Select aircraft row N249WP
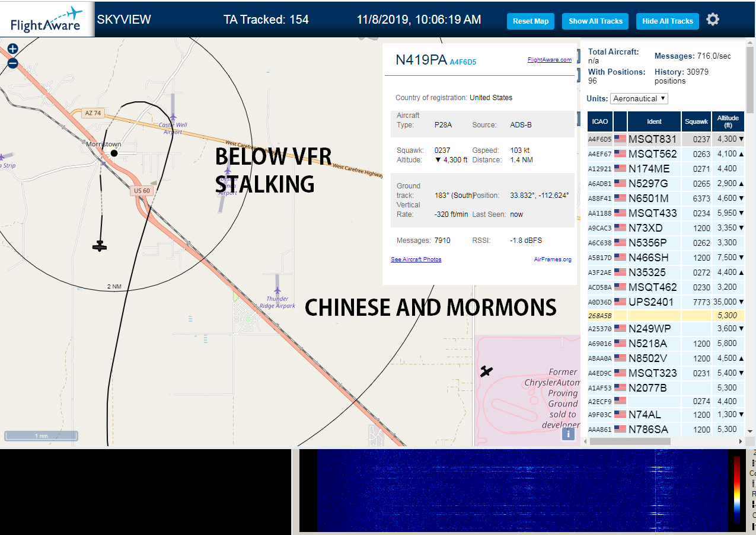Screen dimensions: 756x535 pos(666,329)
